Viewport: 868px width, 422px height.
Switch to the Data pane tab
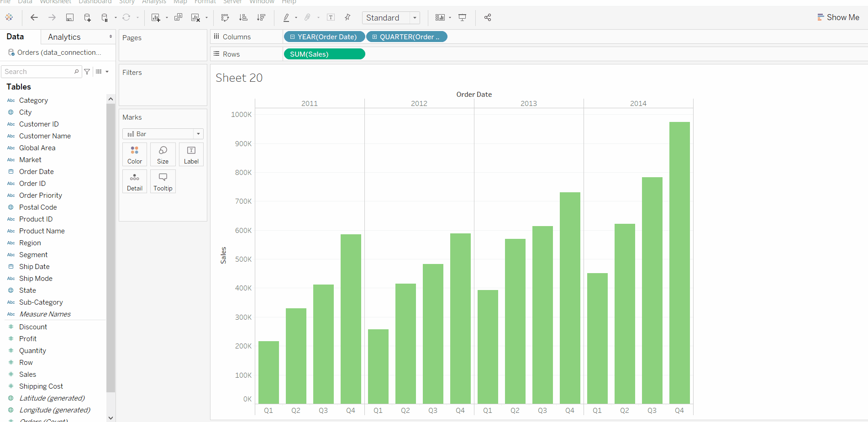15,37
